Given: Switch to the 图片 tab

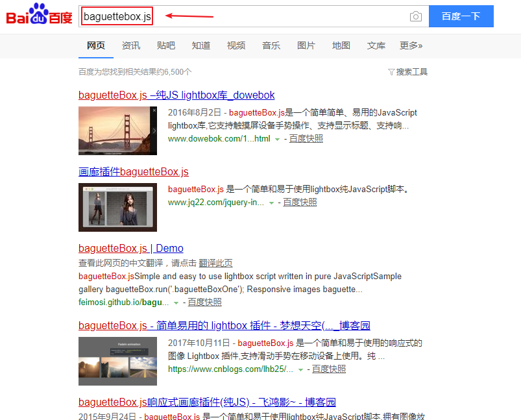Looking at the screenshot, I should [x=306, y=45].
